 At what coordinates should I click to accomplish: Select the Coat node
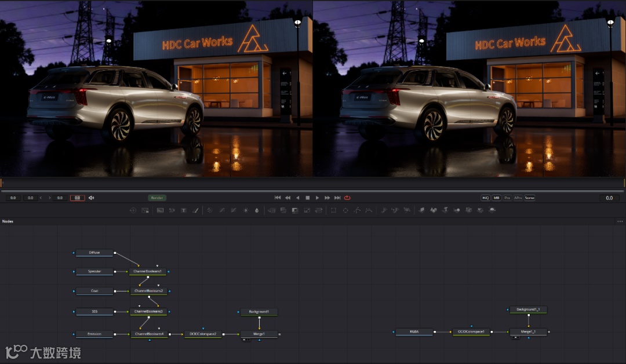pos(94,291)
